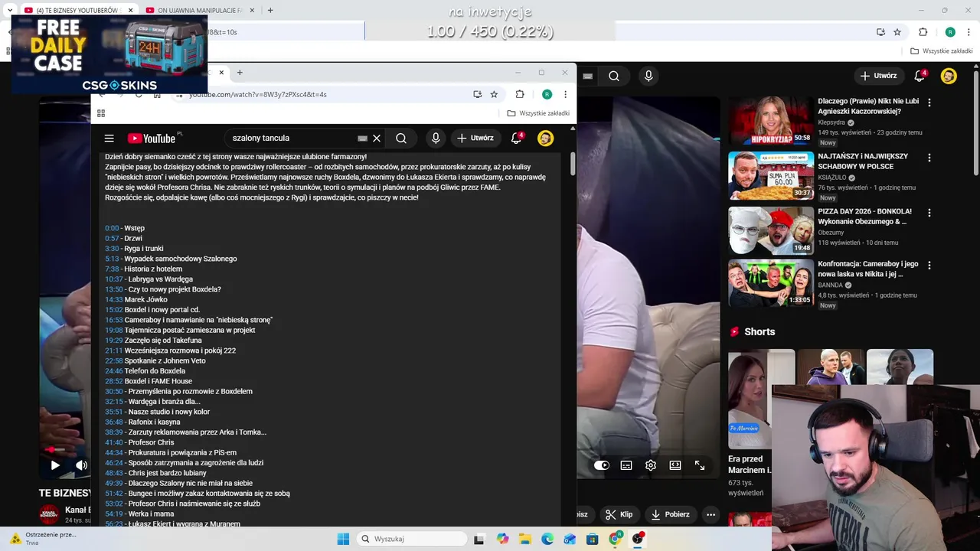This screenshot has height=551, width=980.
Task: Open the Kanał Biznesowy channel avatar
Action: click(49, 514)
